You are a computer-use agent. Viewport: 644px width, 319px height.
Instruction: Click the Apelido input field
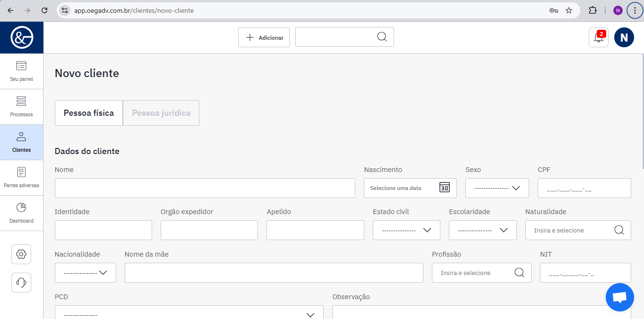[315, 230]
